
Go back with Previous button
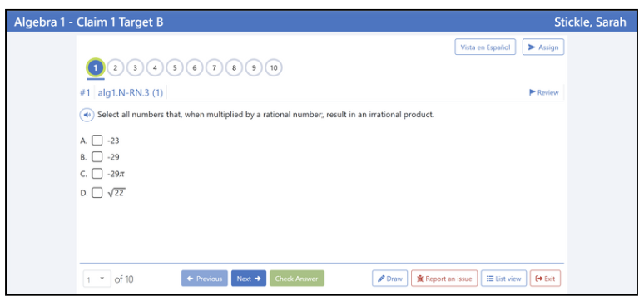tap(205, 279)
